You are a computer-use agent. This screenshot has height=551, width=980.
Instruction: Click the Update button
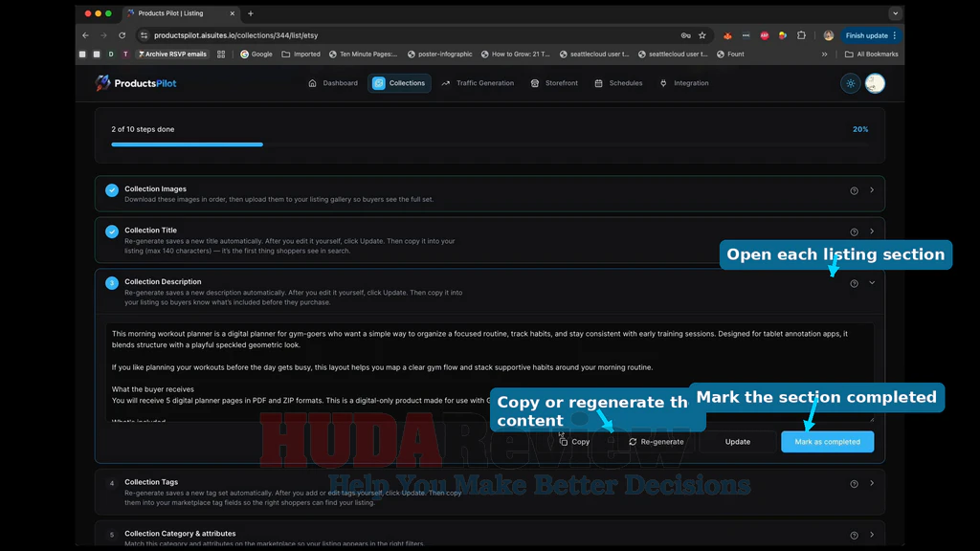738,442
